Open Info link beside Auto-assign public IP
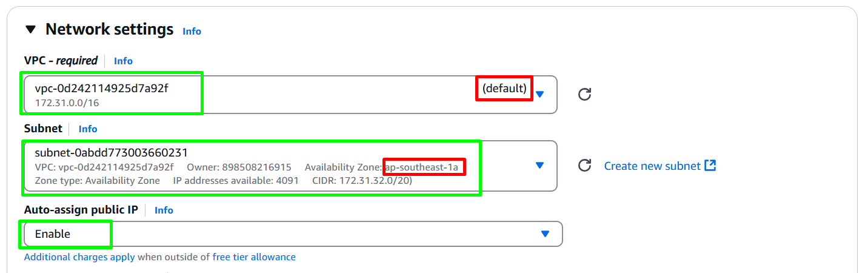The width and height of the screenshot is (868, 273). 164,210
